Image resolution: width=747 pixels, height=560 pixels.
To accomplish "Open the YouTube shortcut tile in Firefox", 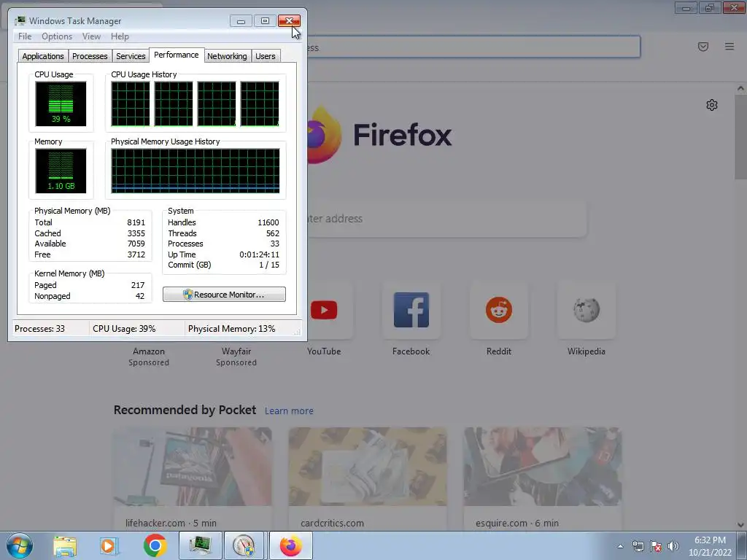I will [x=324, y=310].
